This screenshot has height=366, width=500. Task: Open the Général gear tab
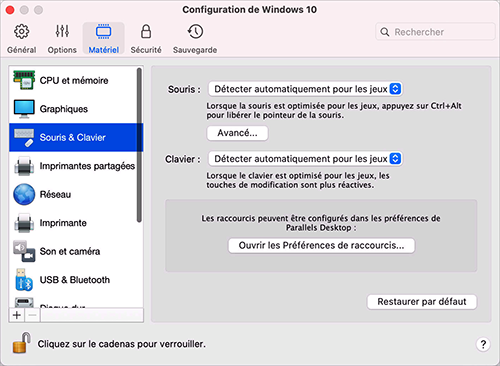point(22,39)
